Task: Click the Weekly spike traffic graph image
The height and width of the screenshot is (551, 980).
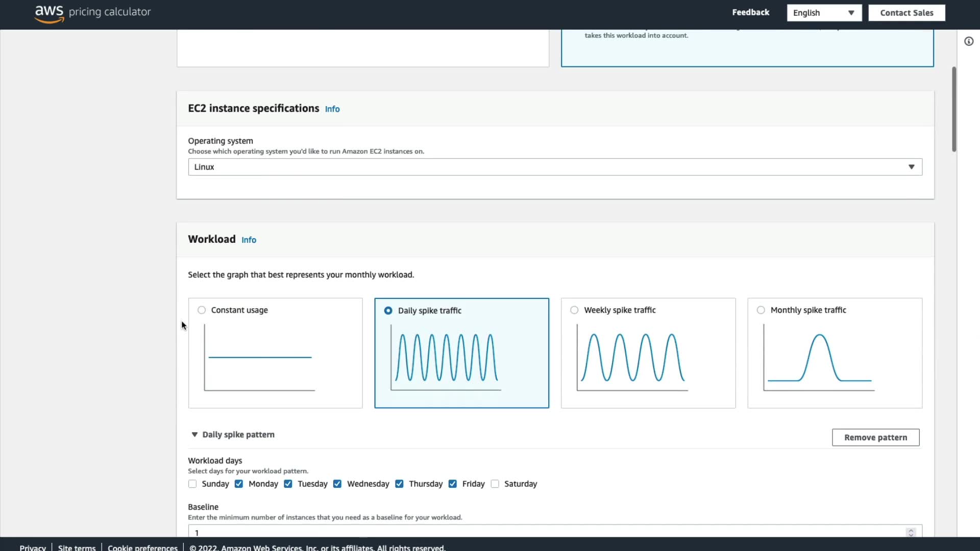Action: (632, 358)
